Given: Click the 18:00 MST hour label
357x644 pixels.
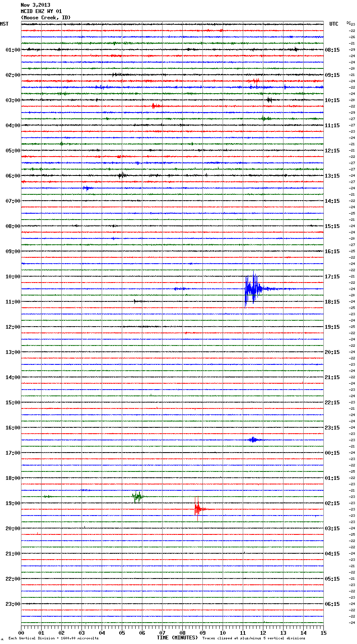Looking at the screenshot, I should tap(13, 478).
